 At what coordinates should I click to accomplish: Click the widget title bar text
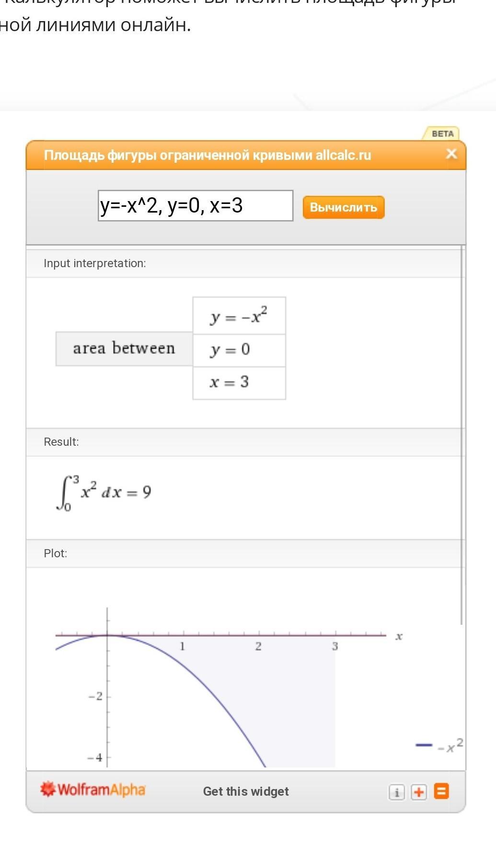(208, 155)
